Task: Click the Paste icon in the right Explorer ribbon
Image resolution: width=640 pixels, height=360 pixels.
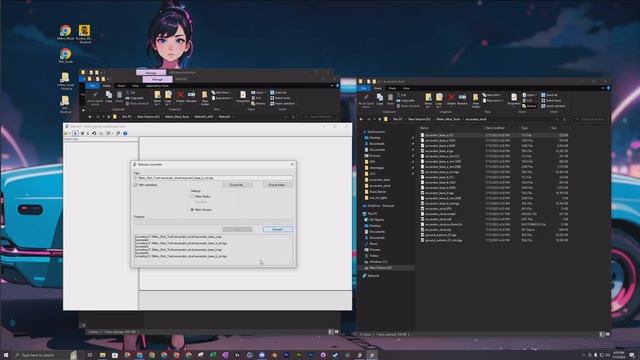Action: 390,98
